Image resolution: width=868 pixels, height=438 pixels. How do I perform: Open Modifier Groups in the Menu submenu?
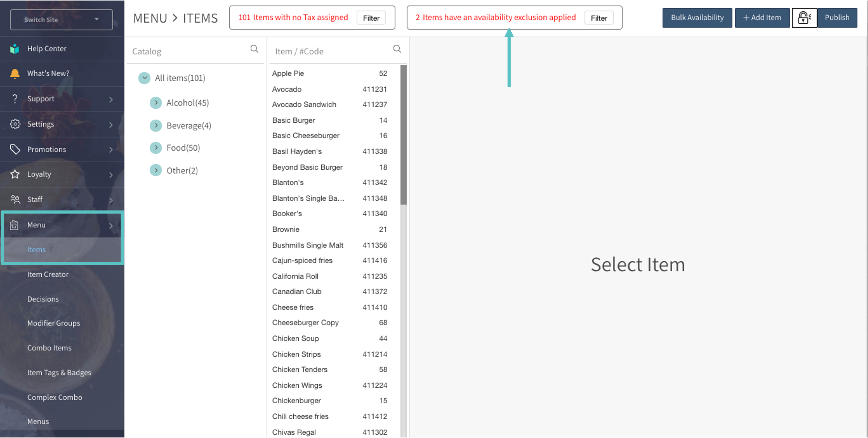click(x=54, y=323)
